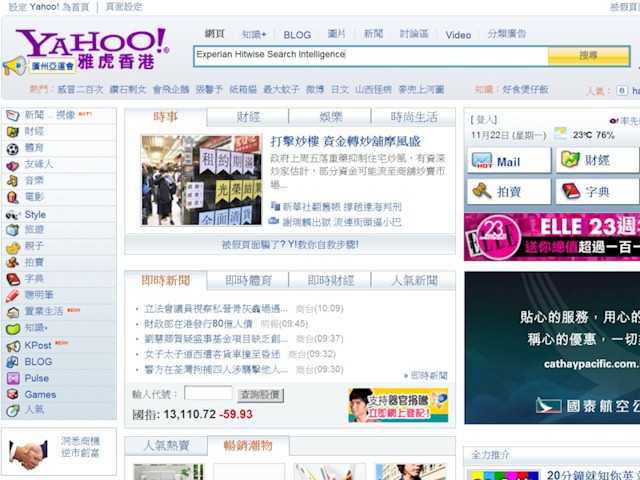
Task: Choose the 圖片 search category
Action: point(336,34)
